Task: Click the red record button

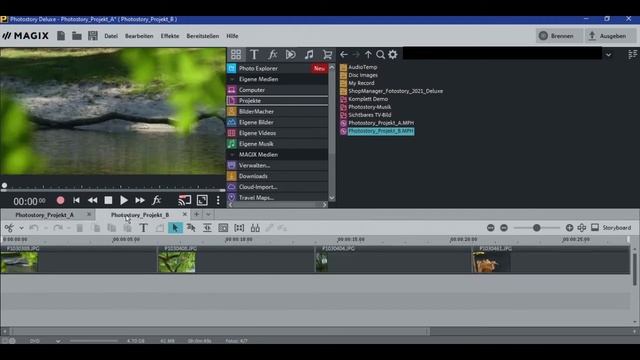Action: (x=60, y=200)
